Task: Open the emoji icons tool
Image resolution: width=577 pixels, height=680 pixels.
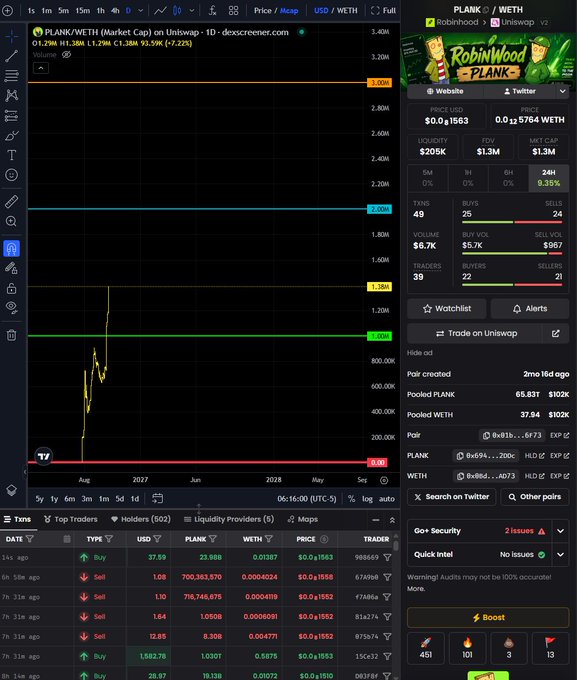Action: [x=12, y=175]
